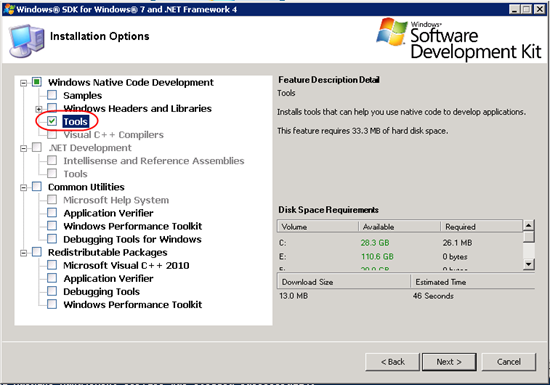Click the disk space list scroll-up arrow
The image size is (550, 385).
pos(529,225)
